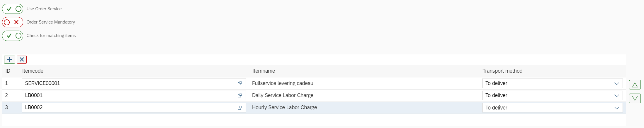Open Transport method dropdown for LB0001
Screen dimensions: 644x128
click(616, 96)
